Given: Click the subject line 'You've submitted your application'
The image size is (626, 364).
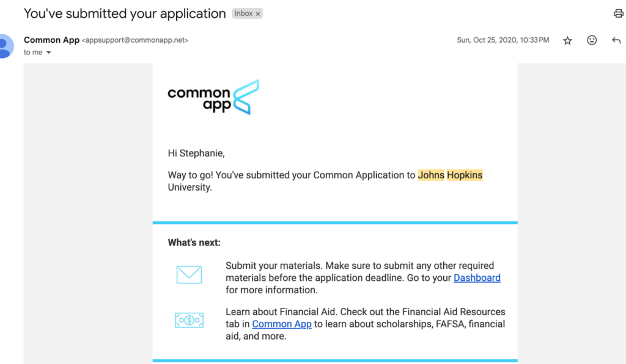Looking at the screenshot, I should [125, 13].
